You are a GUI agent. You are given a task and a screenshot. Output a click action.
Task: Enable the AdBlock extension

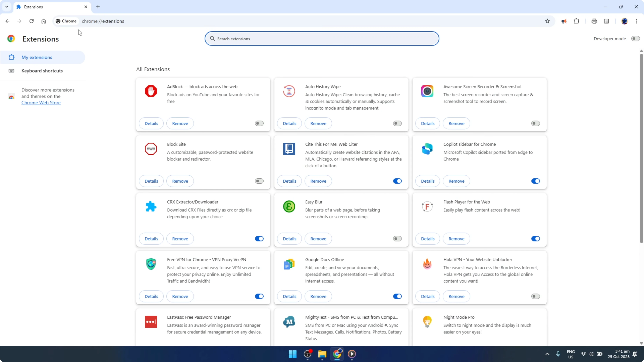pos(259,123)
